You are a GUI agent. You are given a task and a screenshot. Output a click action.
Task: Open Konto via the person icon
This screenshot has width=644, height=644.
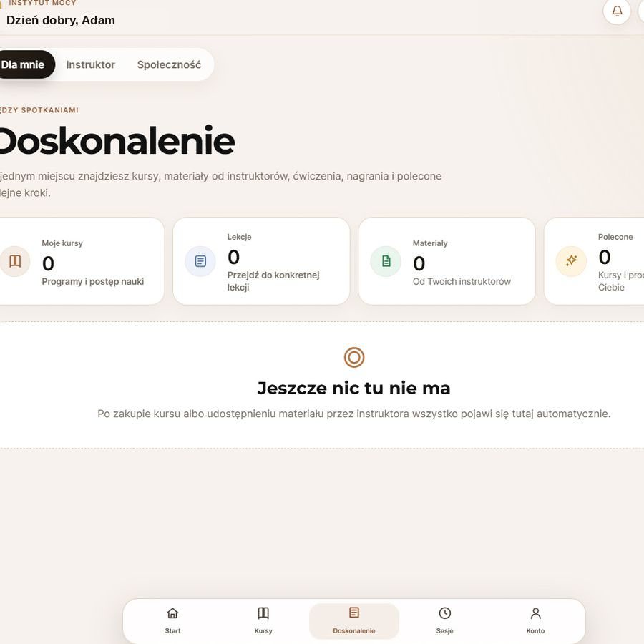pos(535,613)
